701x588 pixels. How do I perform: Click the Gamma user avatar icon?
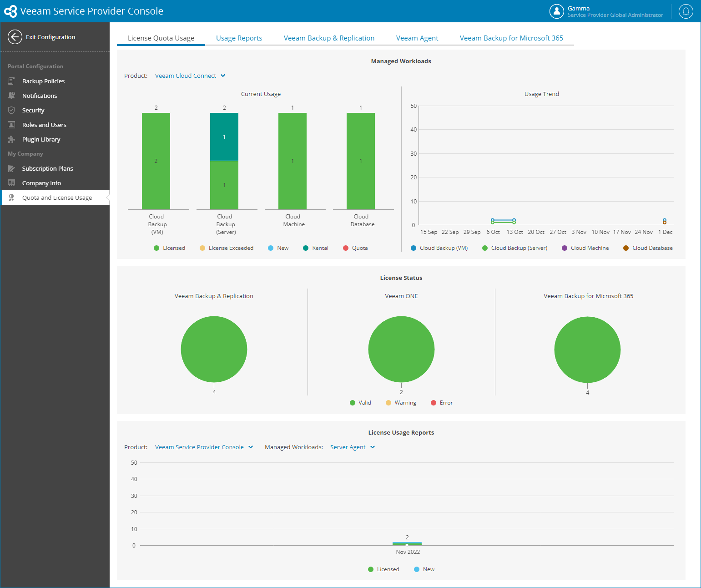coord(557,11)
